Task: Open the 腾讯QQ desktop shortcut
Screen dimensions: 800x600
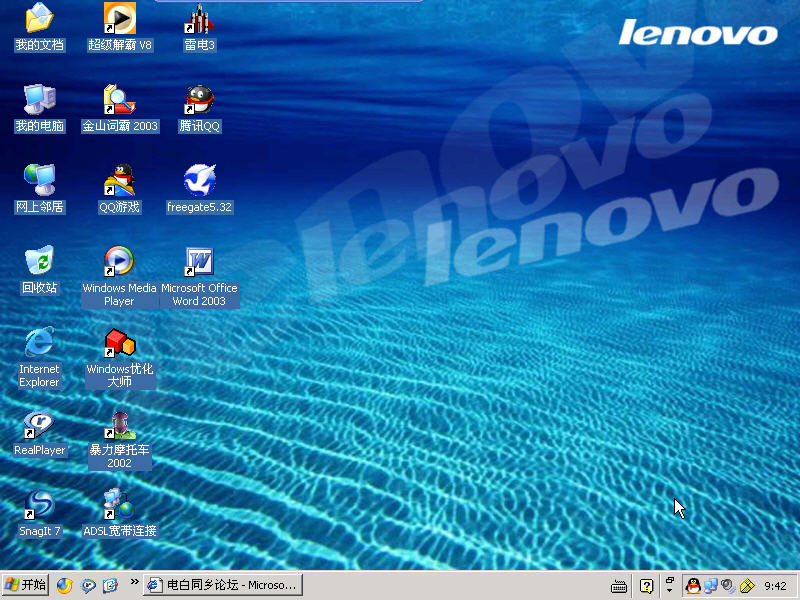Action: tap(199, 101)
